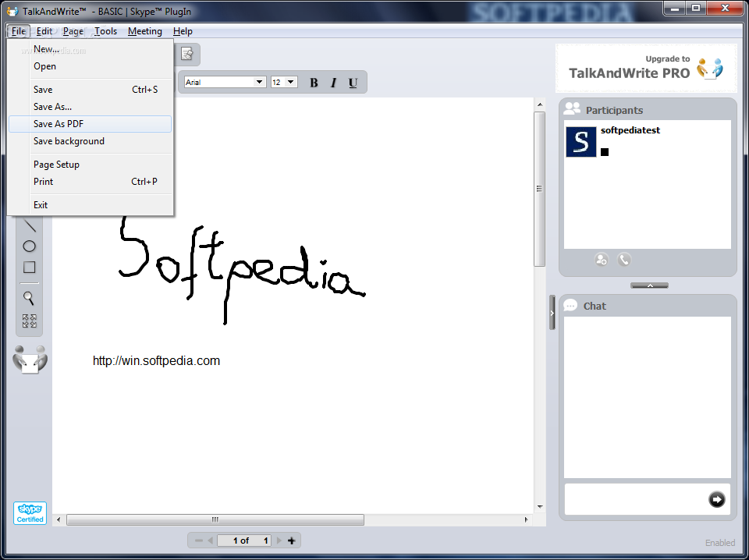Screen dimensions: 749x560
Task: Click the softpediatest avatar picture
Action: pos(580,142)
